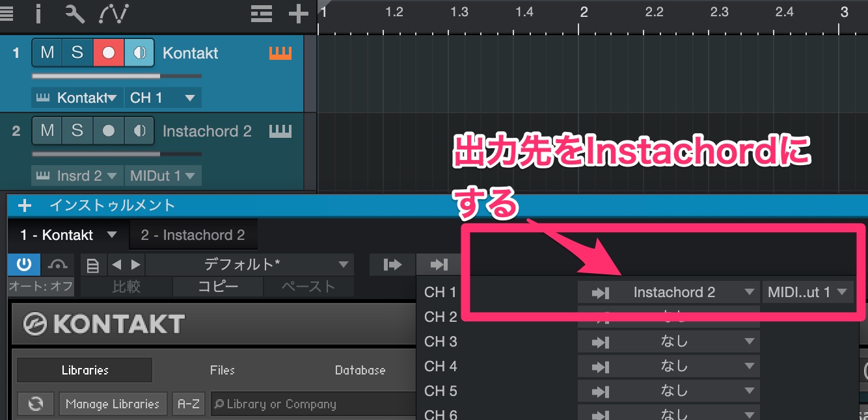Mute the Kontakt track
Image resolution: width=868 pixels, height=420 pixels.
pyautogui.click(x=47, y=53)
